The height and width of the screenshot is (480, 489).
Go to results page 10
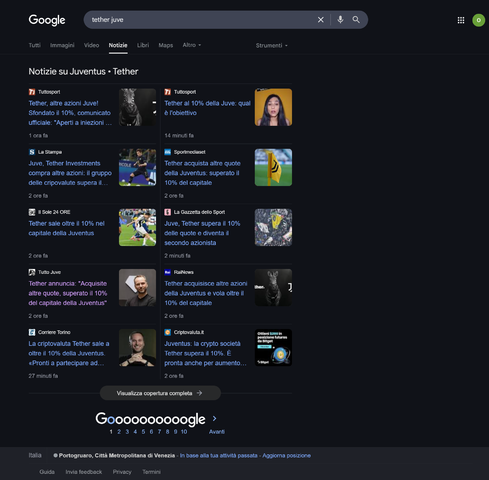pyautogui.click(x=184, y=432)
